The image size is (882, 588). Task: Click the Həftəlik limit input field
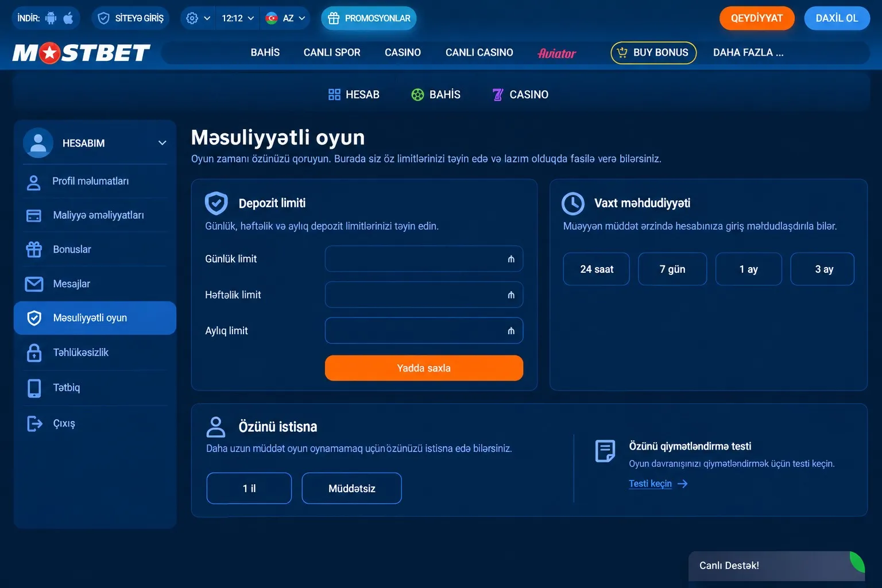click(x=424, y=295)
